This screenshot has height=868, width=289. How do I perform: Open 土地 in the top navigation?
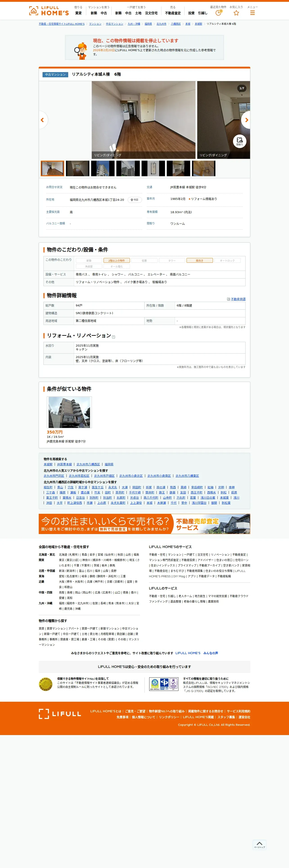click(138, 13)
